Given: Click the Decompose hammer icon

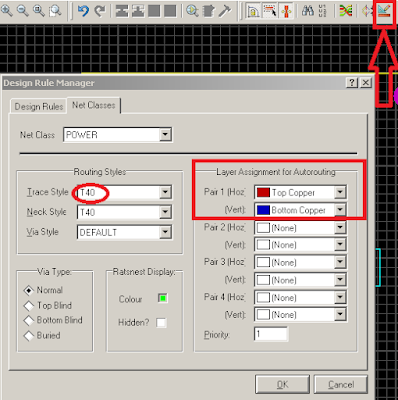Looking at the screenshot, I should pos(225,11).
